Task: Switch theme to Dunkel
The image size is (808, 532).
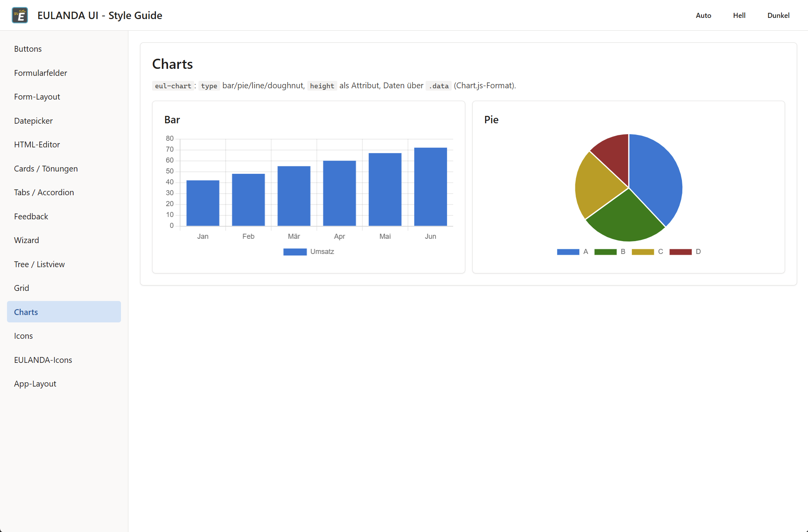Action: (778, 16)
